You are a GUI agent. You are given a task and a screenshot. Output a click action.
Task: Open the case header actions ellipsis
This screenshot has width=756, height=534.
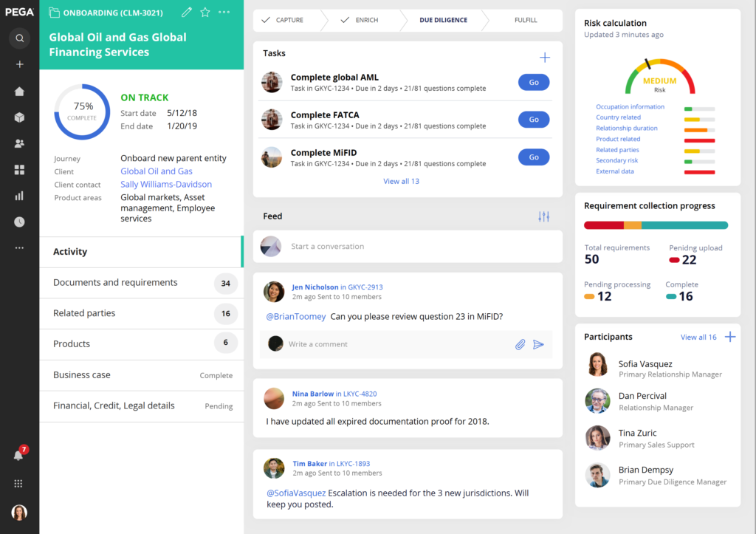224,12
